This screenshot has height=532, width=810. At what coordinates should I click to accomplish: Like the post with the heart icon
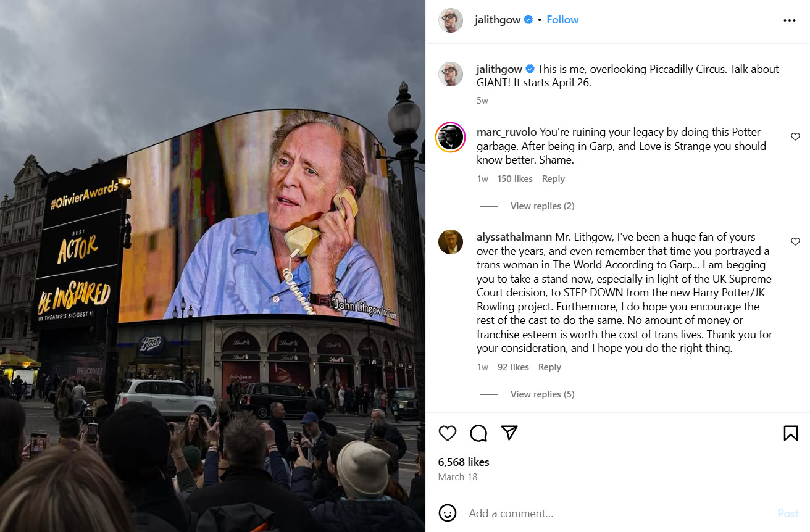[448, 433]
